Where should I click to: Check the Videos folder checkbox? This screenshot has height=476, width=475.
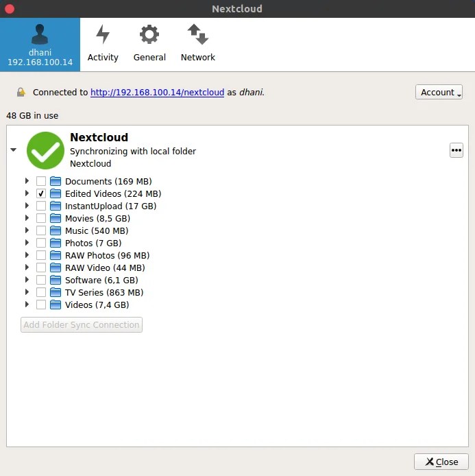pyautogui.click(x=41, y=305)
